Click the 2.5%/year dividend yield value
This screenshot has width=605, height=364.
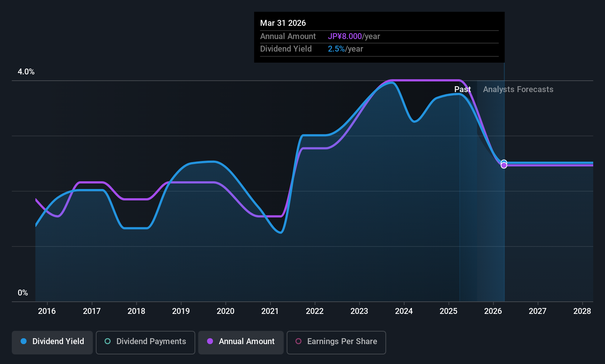(345, 49)
